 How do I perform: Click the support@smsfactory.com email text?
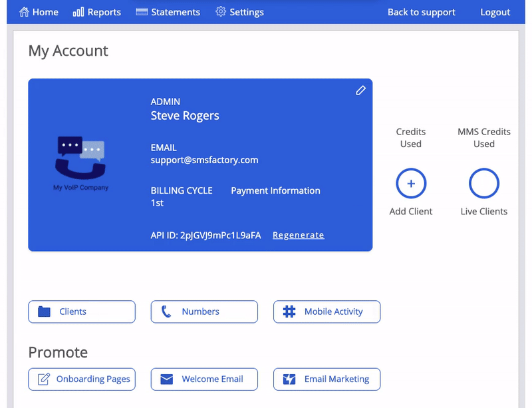(x=204, y=160)
